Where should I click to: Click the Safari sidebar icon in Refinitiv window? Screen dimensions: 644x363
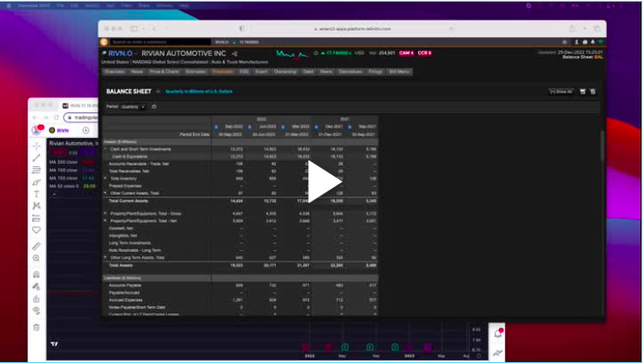click(134, 28)
